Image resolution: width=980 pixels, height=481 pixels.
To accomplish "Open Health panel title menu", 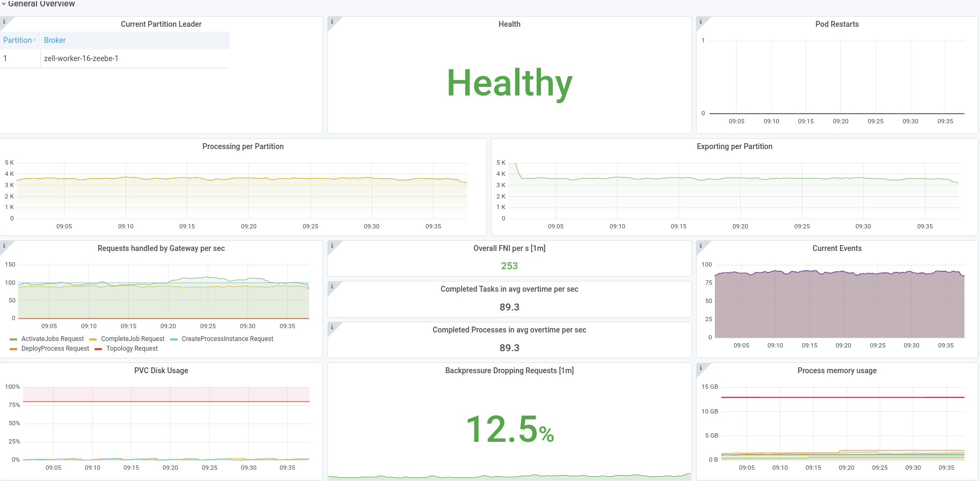I will (x=509, y=24).
